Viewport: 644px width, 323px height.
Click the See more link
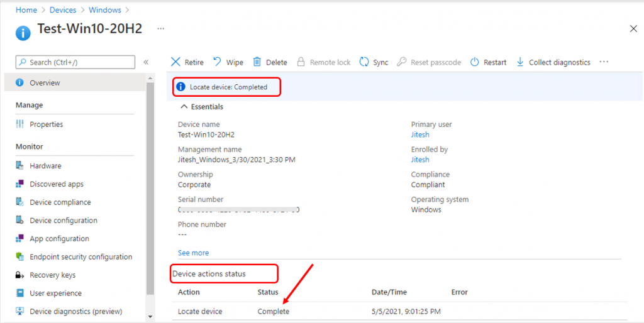193,253
